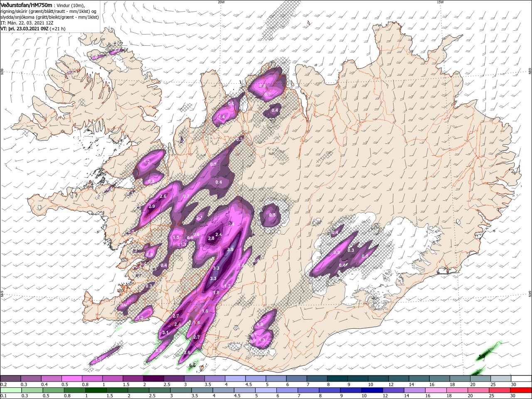Select the darkest purple 2 snow scale swatch
Viewport: 532px width, 399px height.
point(153,379)
